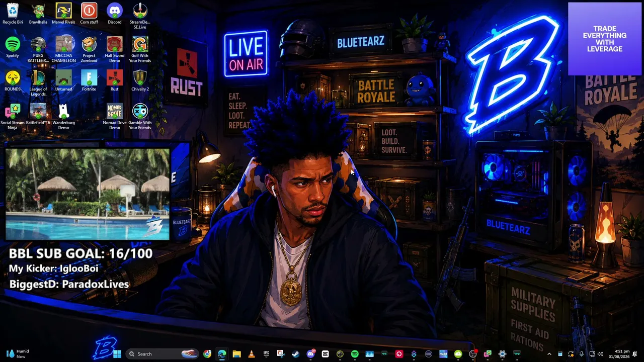Open the Corn stuff desktop icon
644x362 pixels.
(89, 14)
